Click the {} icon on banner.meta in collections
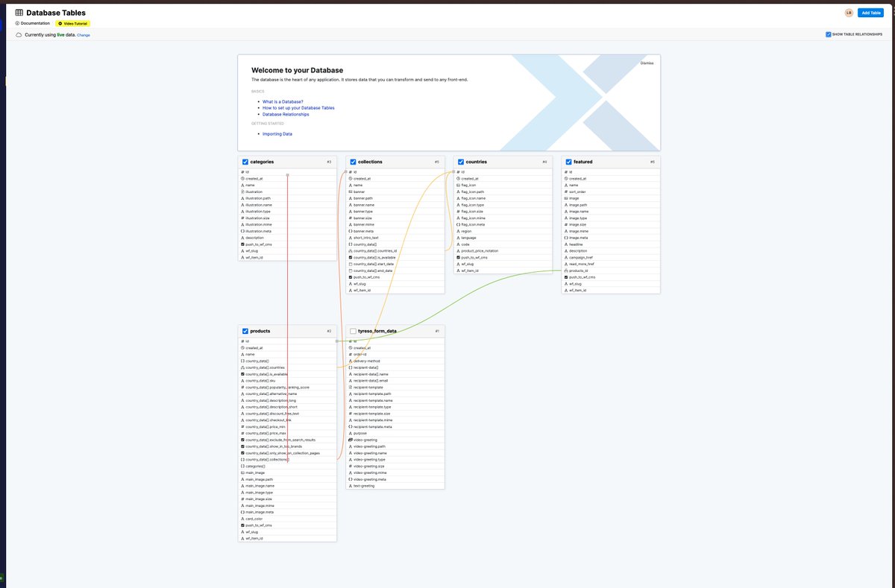 click(350, 231)
